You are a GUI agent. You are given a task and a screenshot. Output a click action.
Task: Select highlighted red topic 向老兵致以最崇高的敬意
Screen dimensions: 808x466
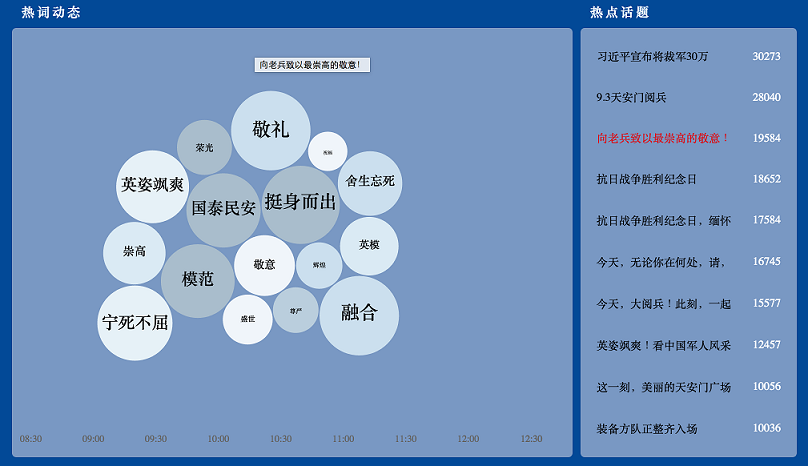[662, 138]
